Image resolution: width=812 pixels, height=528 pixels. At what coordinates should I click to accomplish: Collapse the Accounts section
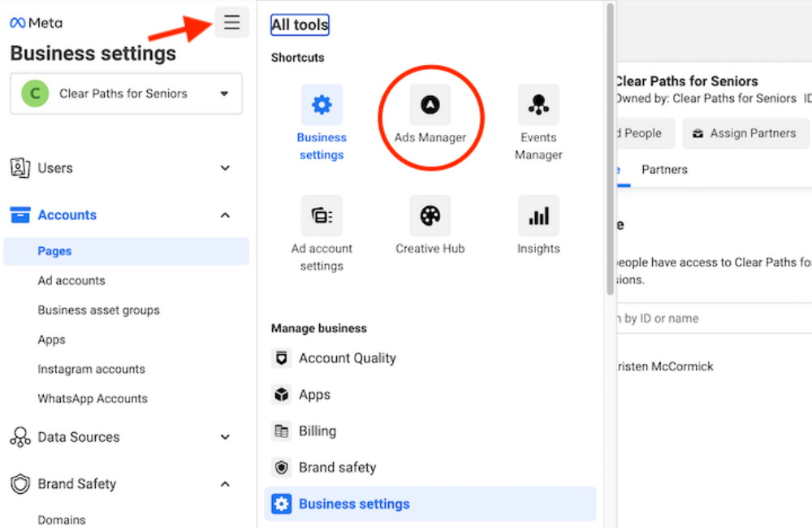(x=225, y=215)
